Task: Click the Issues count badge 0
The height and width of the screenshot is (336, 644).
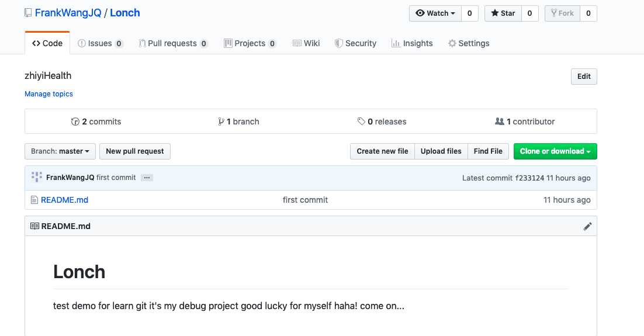Action: (119, 44)
